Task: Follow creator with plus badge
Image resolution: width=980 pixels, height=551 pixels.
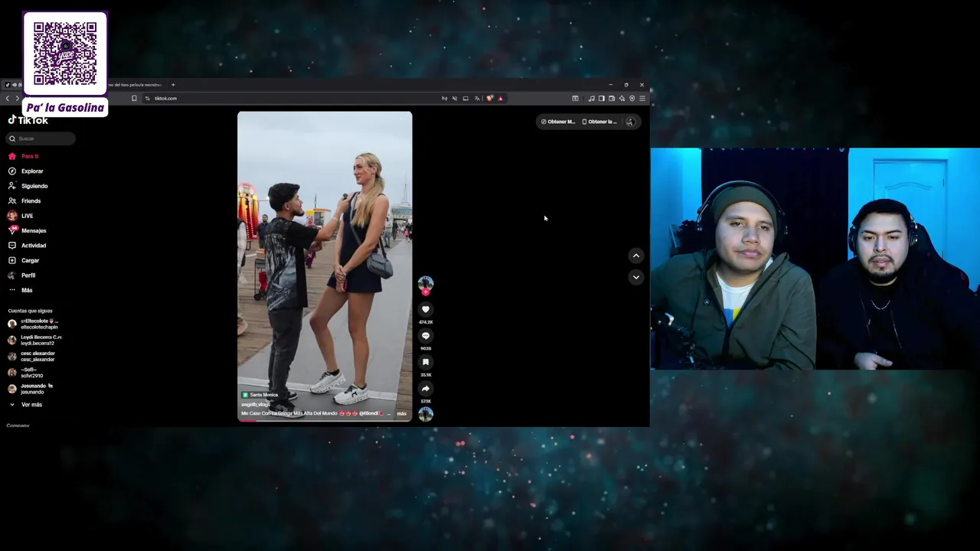Action: [x=426, y=292]
